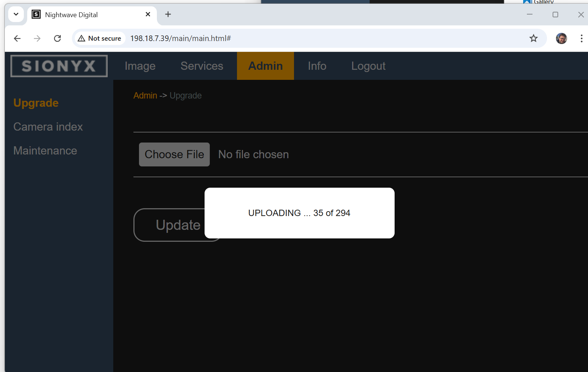The image size is (588, 372).
Task: Open a new browser tab
Action: click(168, 15)
